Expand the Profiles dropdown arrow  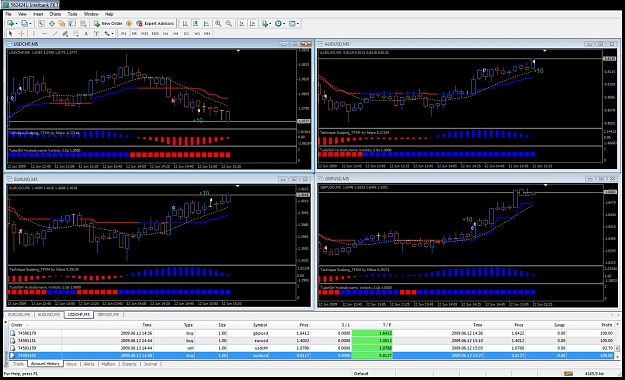[x=30, y=24]
